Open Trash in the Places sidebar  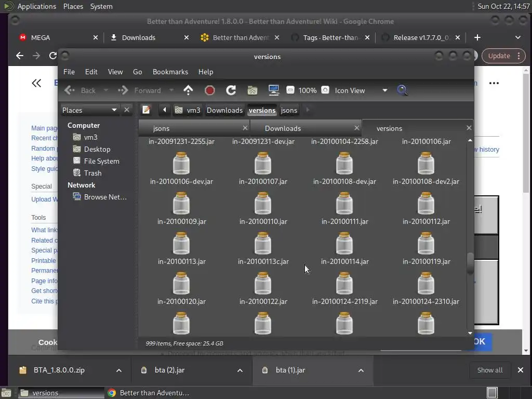pyautogui.click(x=92, y=172)
